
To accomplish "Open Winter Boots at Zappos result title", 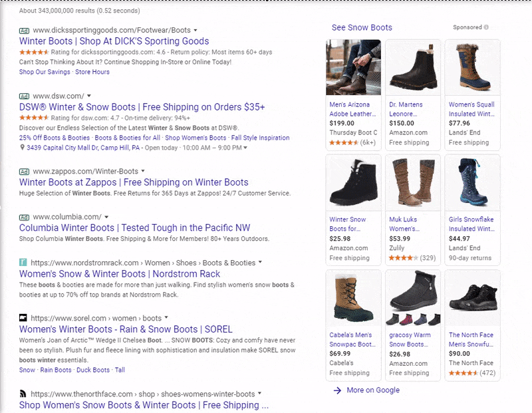I will pos(134,182).
